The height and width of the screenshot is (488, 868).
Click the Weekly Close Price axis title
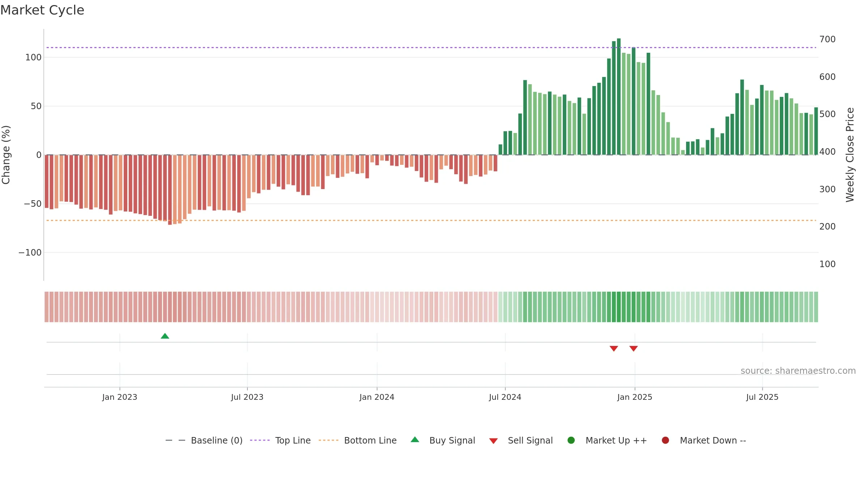(850, 155)
